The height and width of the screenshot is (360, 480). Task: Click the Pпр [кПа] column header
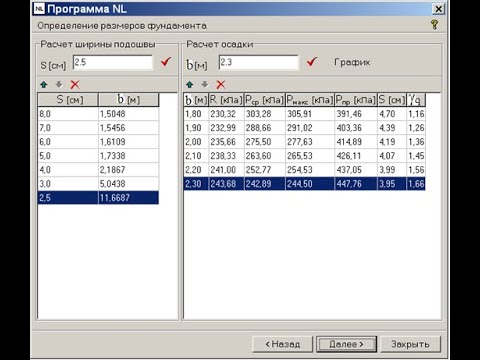click(x=356, y=100)
